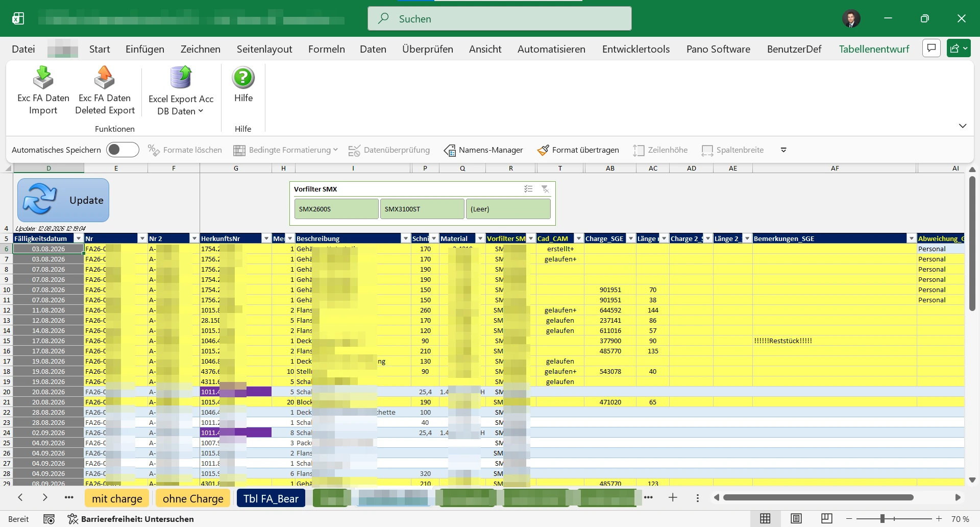Switch to sheet 'Tbl FA_Bear'
Viewport: 980px width, 527px height.
pyautogui.click(x=271, y=498)
